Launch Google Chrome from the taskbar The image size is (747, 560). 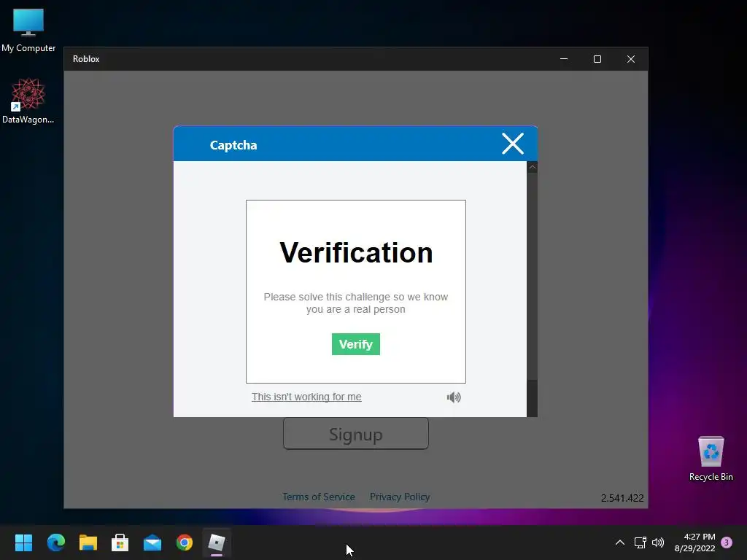[185, 542]
